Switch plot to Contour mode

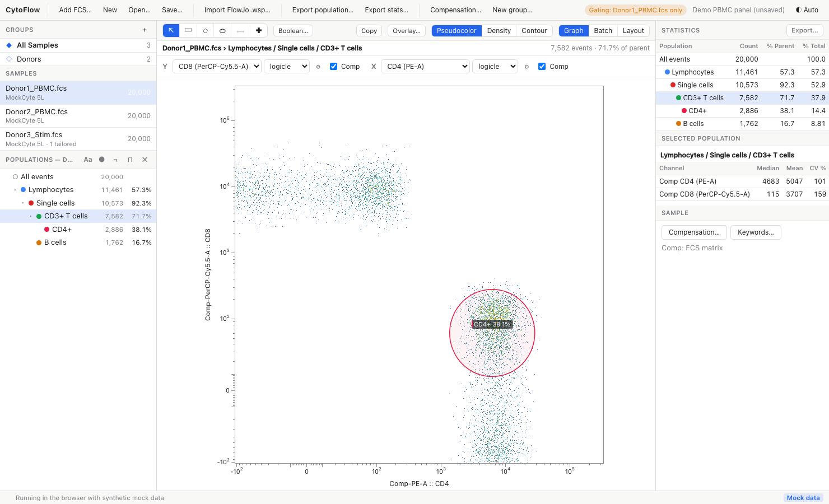(534, 31)
